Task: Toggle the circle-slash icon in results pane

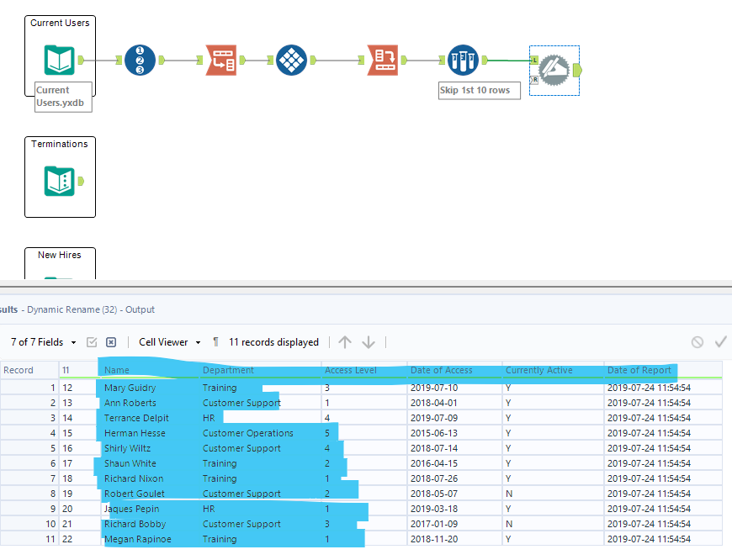Action: click(697, 342)
